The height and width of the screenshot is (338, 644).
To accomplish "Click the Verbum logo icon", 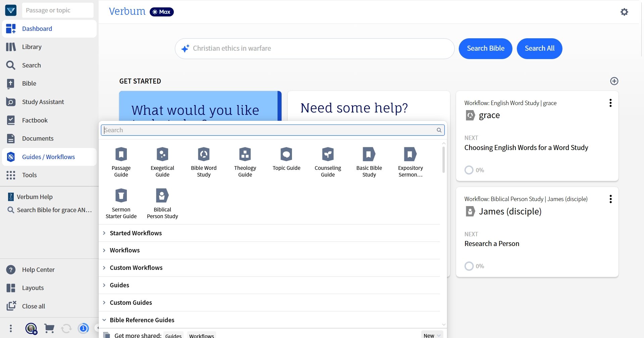I will tap(11, 10).
